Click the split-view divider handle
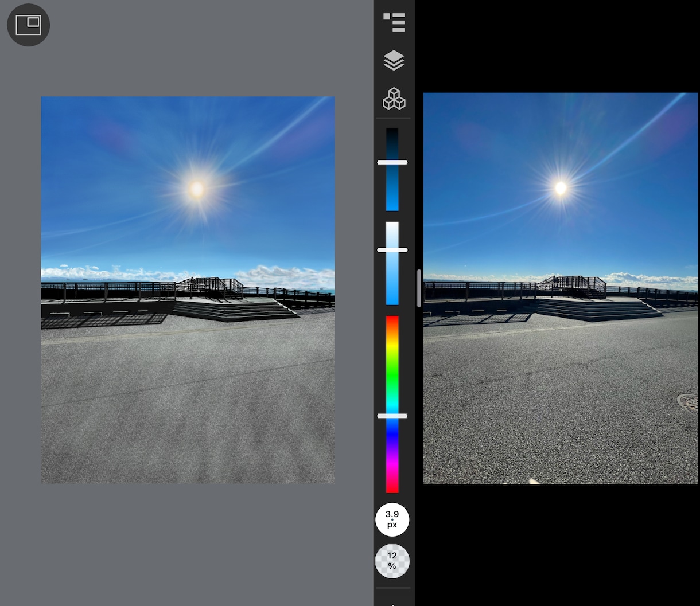Screen dimensions: 700x606 [x=419, y=288]
